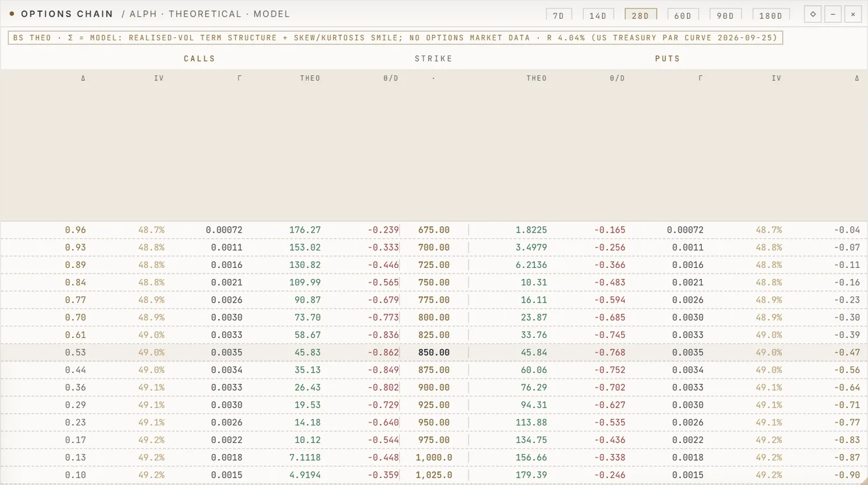Select the 1,025.0 strike cell

point(433,475)
